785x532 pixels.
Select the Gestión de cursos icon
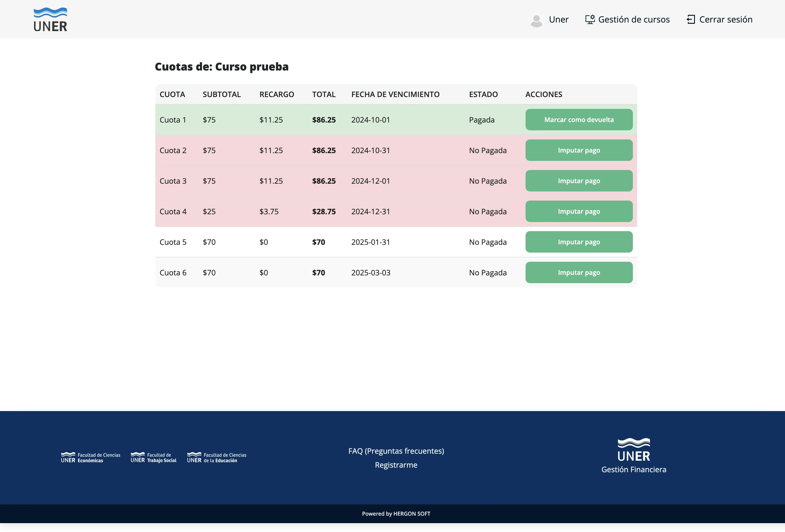590,19
